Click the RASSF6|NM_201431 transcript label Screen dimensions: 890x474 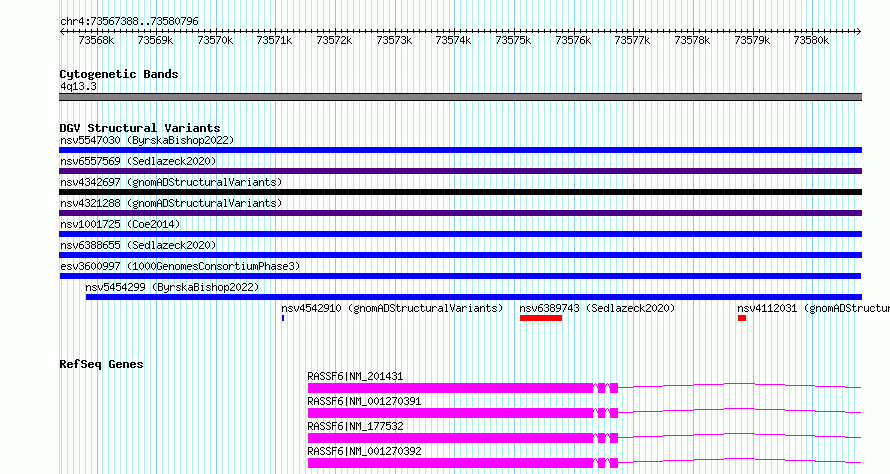tap(355, 376)
